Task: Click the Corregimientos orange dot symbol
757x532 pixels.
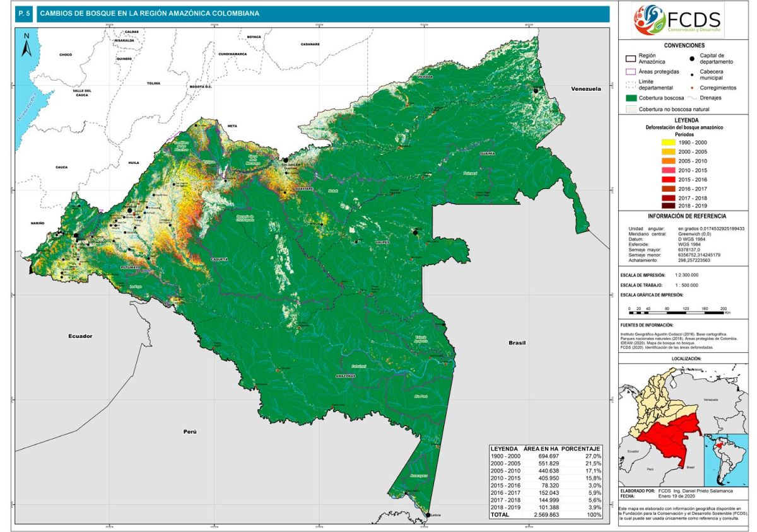Action: click(692, 88)
